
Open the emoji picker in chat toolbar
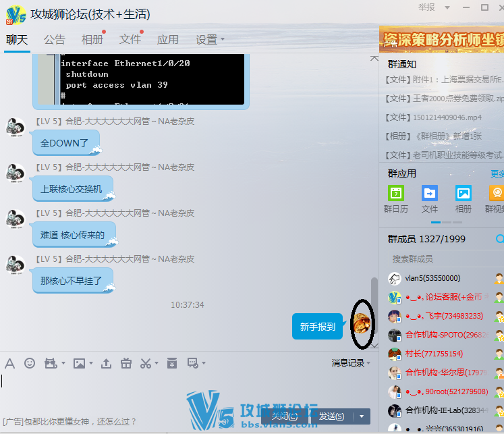pos(30,363)
